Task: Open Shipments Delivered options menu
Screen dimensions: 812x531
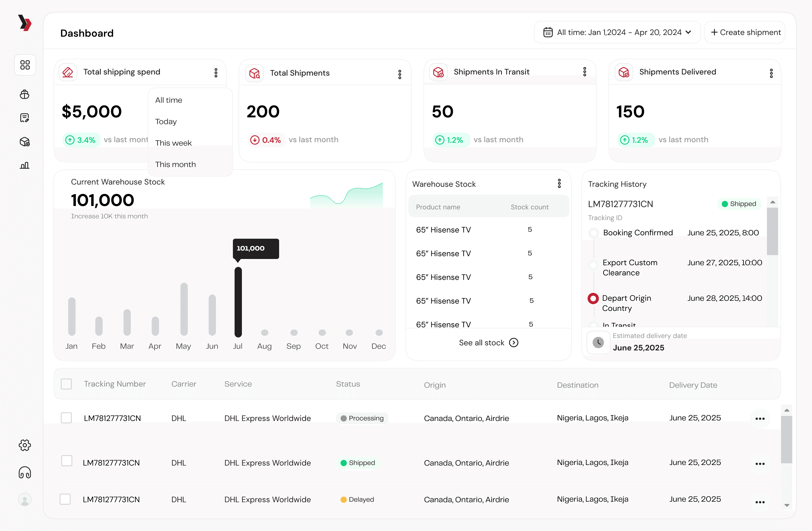Action: [x=771, y=73]
